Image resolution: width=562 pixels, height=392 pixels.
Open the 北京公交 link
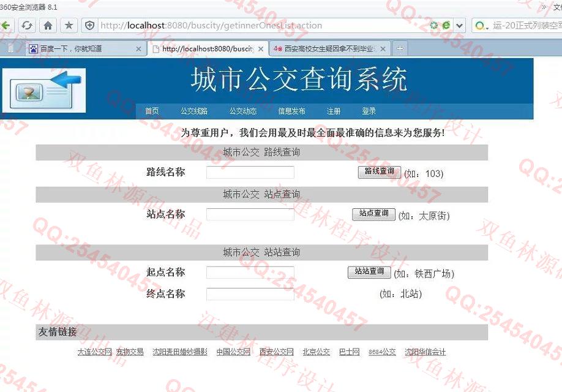[316, 352]
